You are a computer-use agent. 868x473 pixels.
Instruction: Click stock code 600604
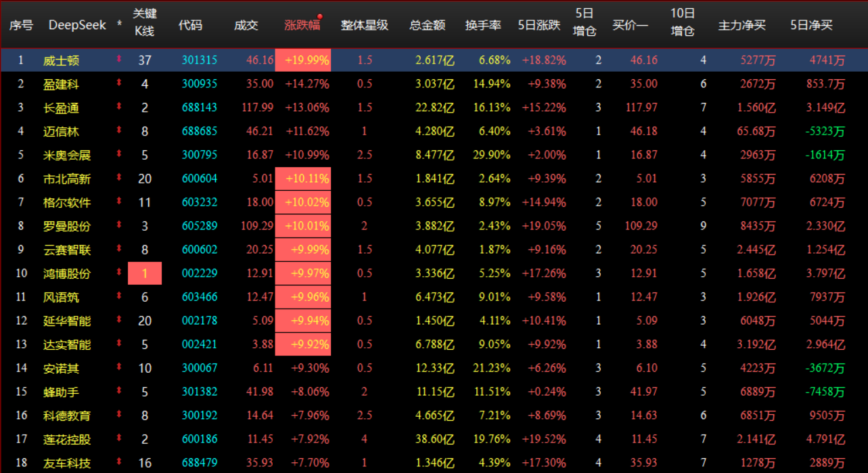[200, 179]
